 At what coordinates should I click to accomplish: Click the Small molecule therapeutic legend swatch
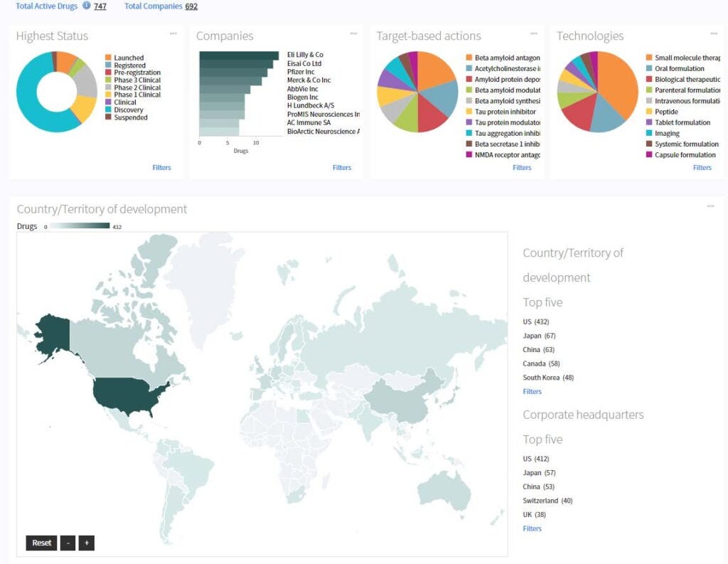[649, 58]
